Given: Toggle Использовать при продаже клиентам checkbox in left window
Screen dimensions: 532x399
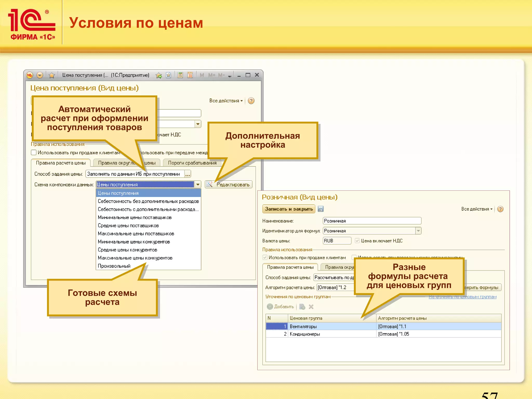Looking at the screenshot, I should click(x=34, y=152).
